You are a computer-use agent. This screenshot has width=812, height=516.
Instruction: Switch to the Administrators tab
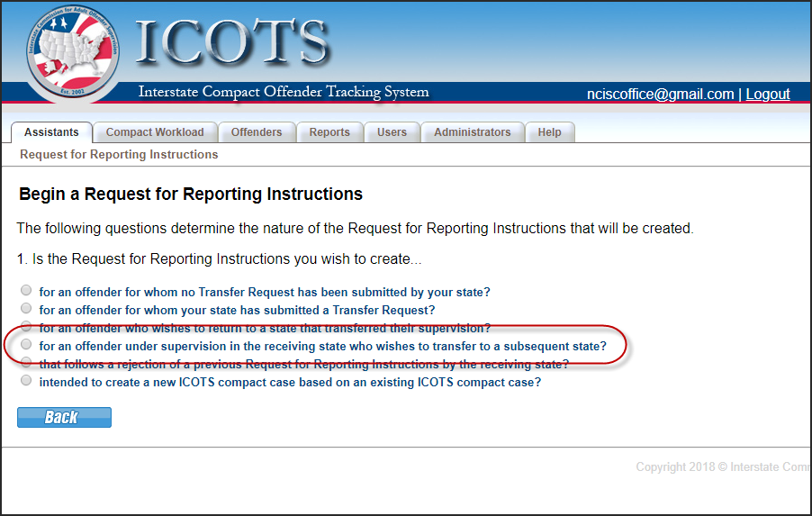(x=472, y=132)
